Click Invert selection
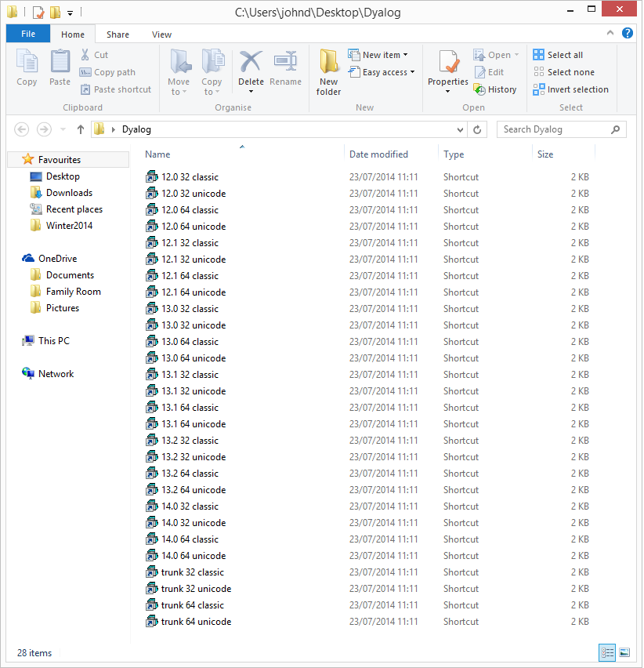This screenshot has height=668, width=644. click(571, 89)
